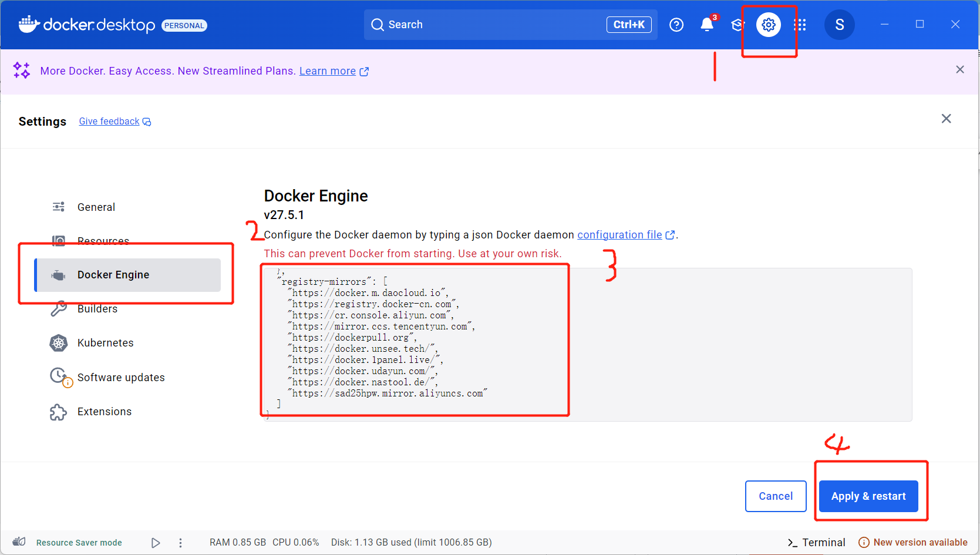980x555 pixels.
Task: Click the "https://docker.m.daocloud.io" mirror line
Action: click(x=368, y=293)
